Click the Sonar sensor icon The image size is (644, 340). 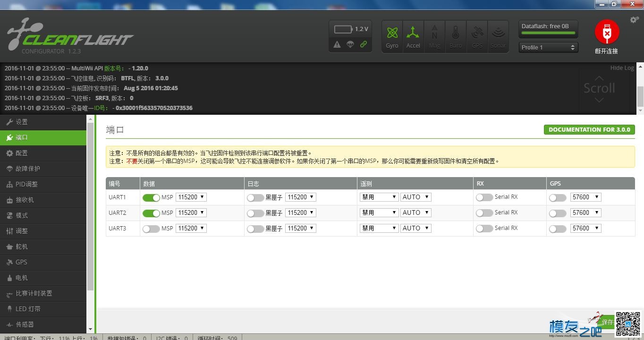click(498, 36)
